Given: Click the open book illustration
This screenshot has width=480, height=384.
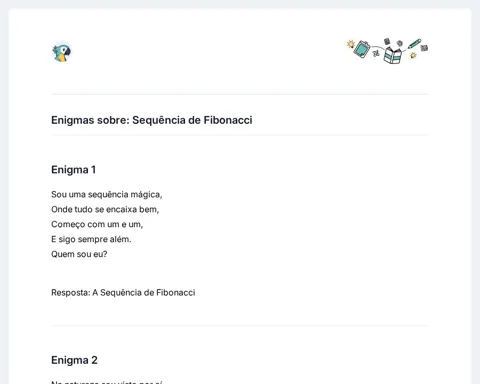Looking at the screenshot, I should 392,55.
